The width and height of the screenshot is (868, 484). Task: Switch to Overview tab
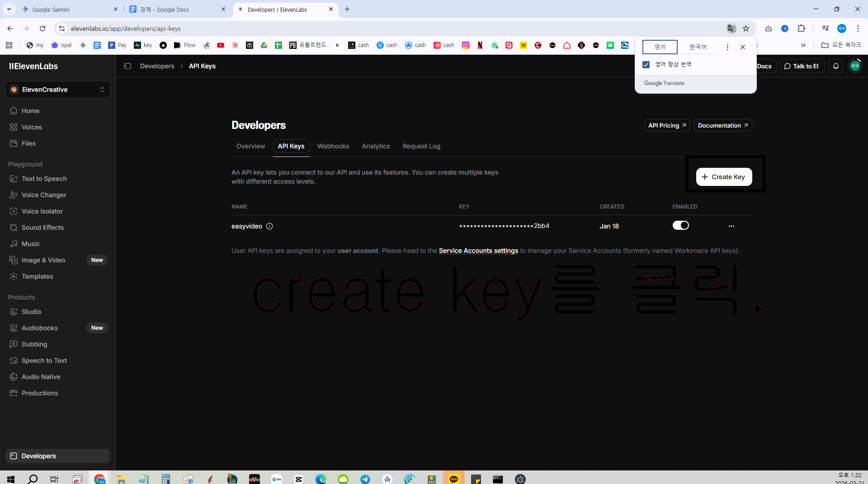pyautogui.click(x=250, y=146)
